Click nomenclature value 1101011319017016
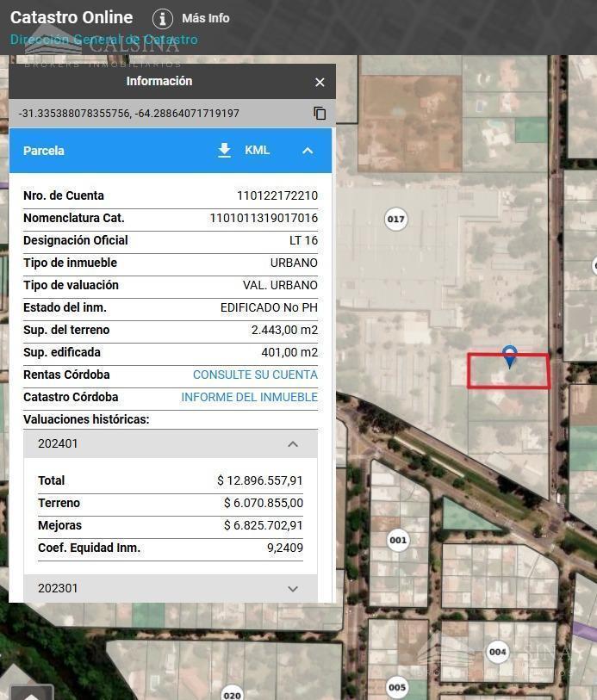 click(x=264, y=218)
